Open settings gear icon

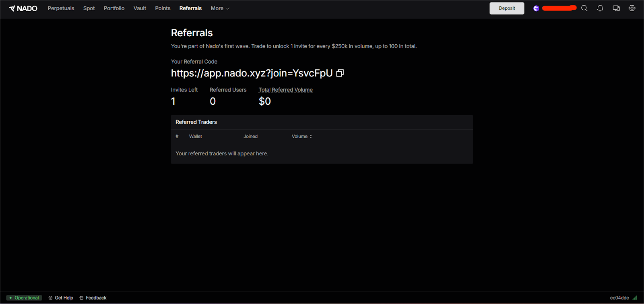pos(632,8)
